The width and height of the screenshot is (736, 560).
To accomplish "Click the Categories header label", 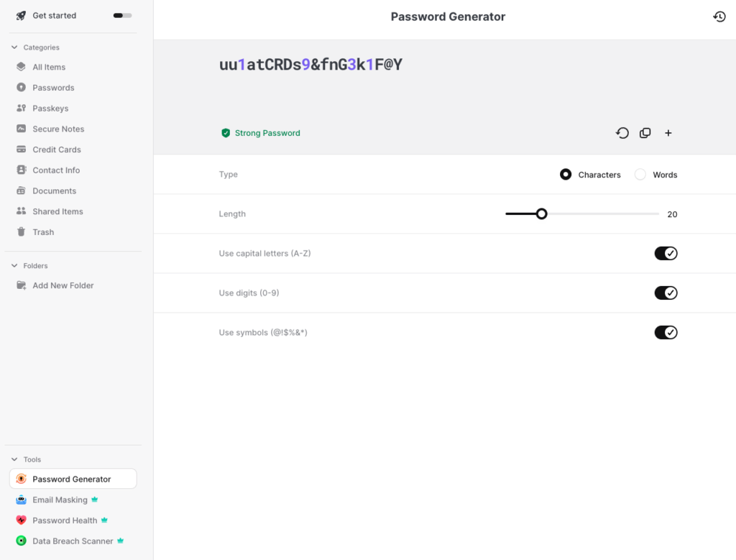I will [41, 47].
